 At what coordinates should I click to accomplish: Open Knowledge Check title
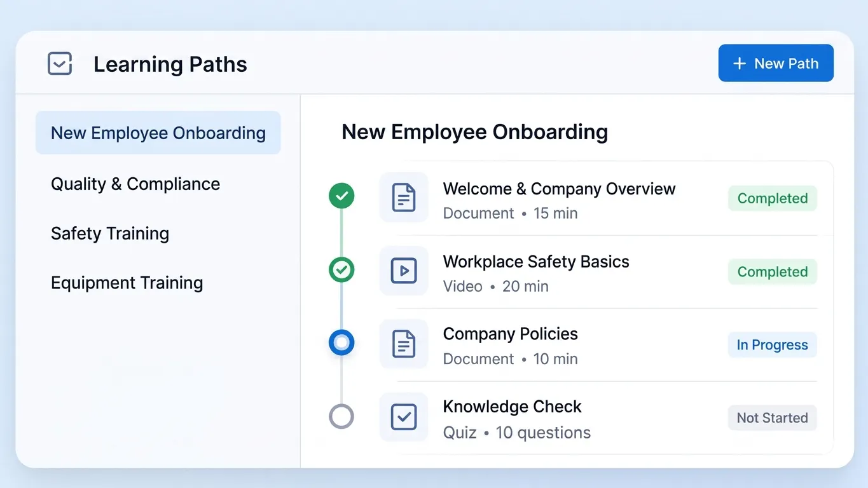point(513,406)
